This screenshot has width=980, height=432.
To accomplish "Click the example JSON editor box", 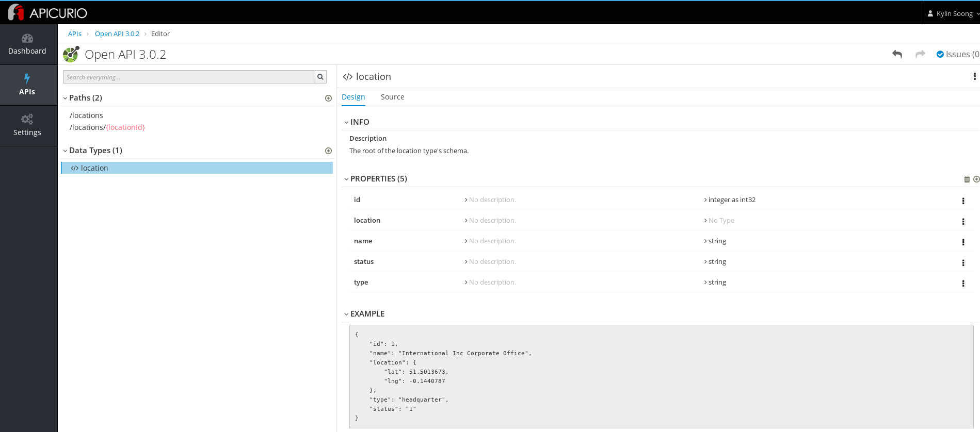I will click(x=661, y=376).
